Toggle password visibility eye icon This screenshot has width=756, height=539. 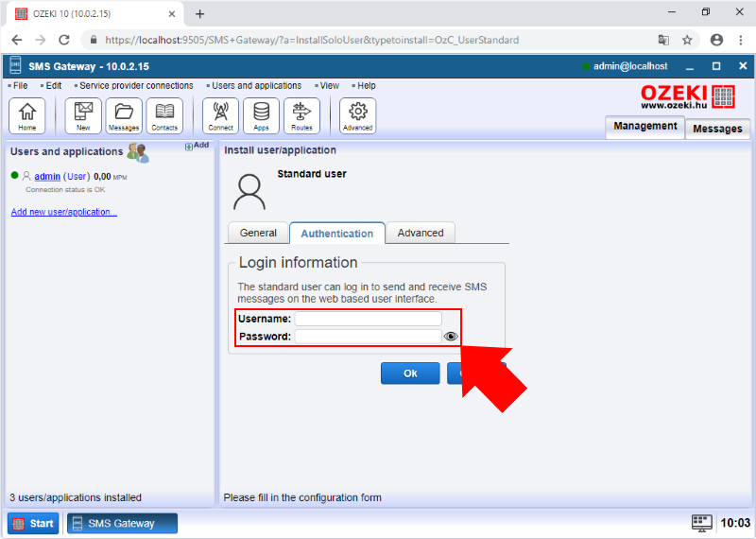pos(451,337)
